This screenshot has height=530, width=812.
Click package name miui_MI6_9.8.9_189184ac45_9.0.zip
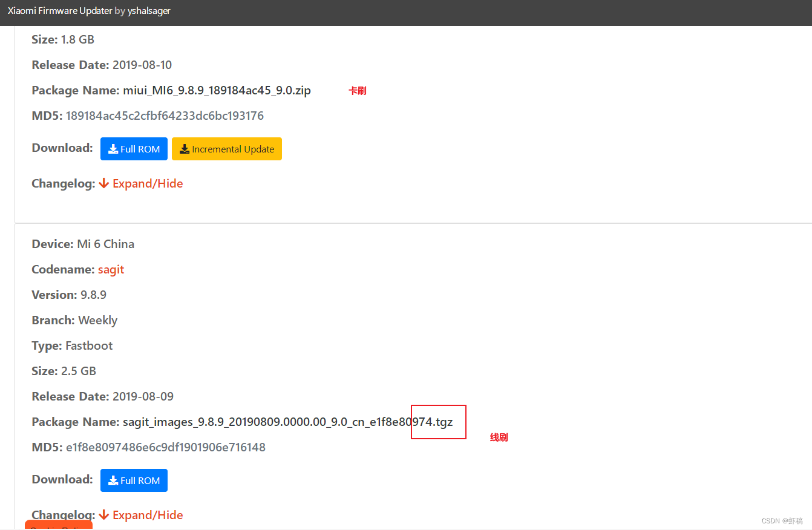click(217, 90)
